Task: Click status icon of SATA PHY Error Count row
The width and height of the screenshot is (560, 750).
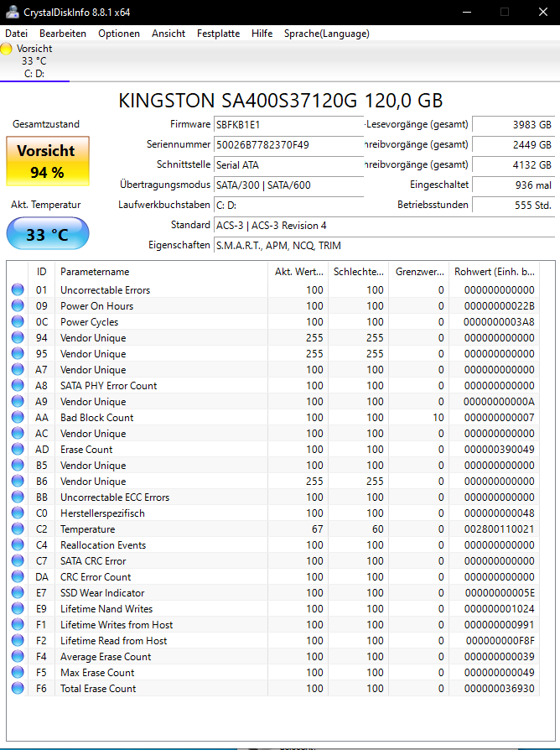Action: pos(18,385)
